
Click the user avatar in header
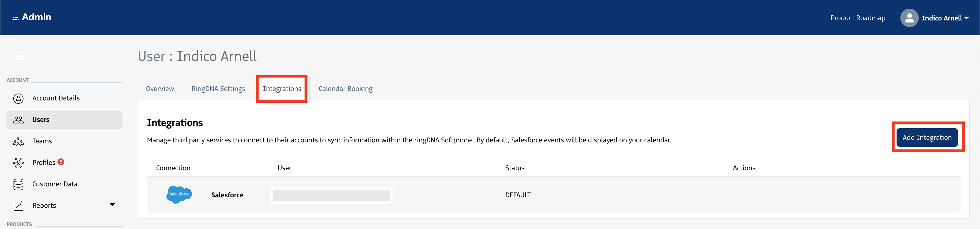point(909,18)
